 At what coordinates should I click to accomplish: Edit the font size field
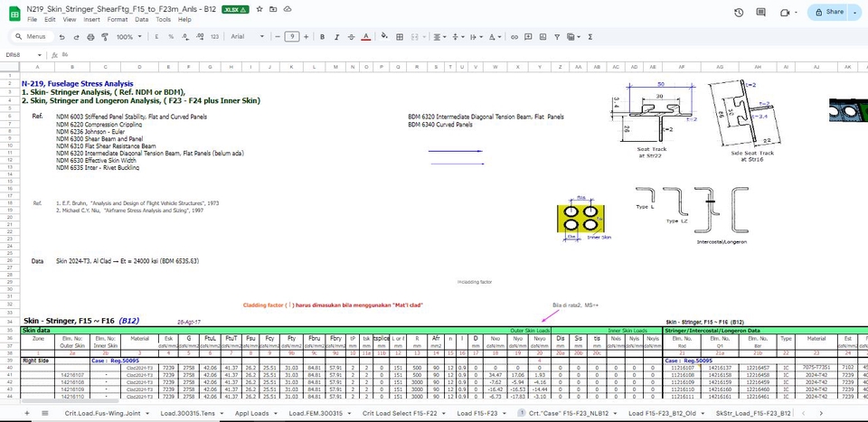coord(292,37)
